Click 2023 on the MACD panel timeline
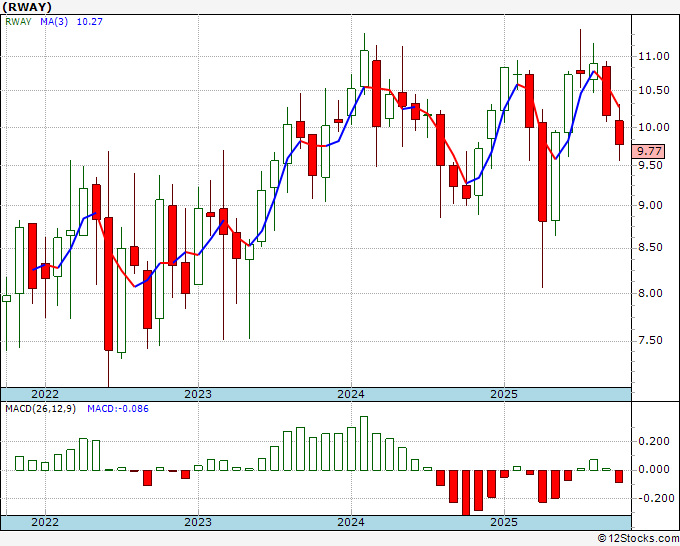 pyautogui.click(x=198, y=523)
